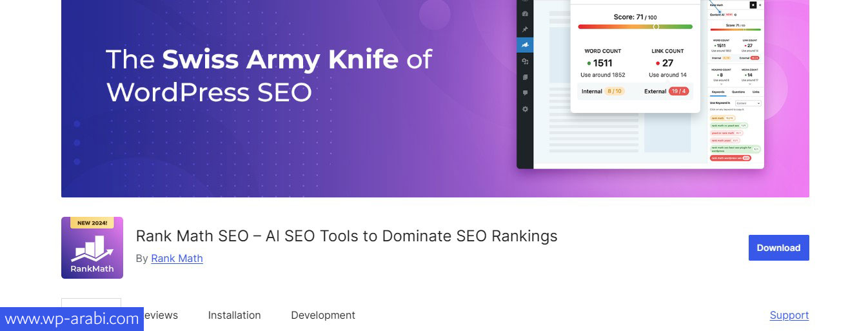
Task: Open the Keywords tab in banner panel
Action: click(718, 92)
